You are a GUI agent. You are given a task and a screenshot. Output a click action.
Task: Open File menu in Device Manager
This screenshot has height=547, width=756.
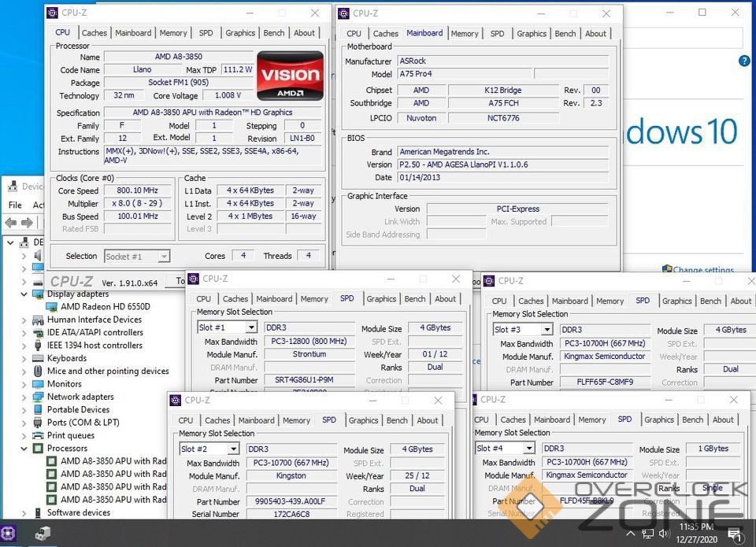pos(15,205)
